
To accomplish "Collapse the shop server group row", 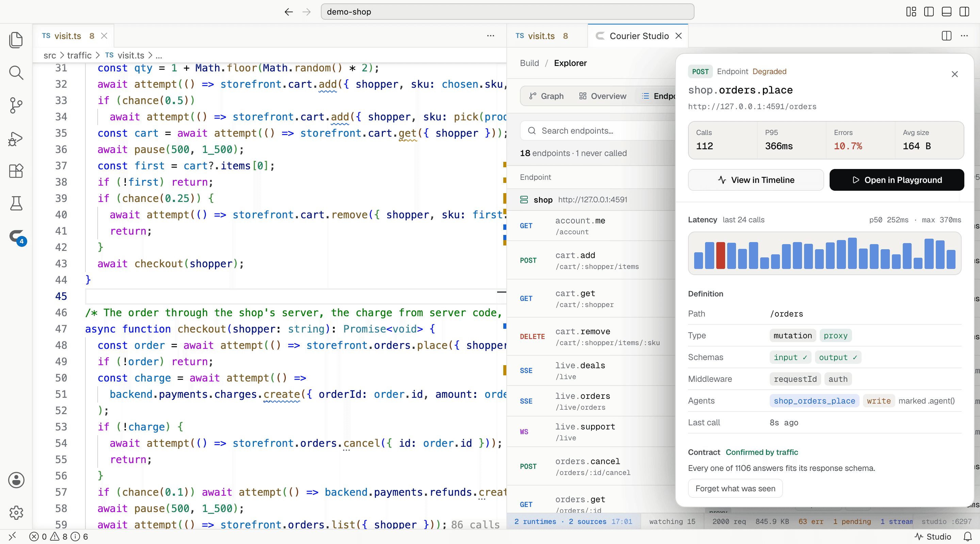I will tap(591, 200).
